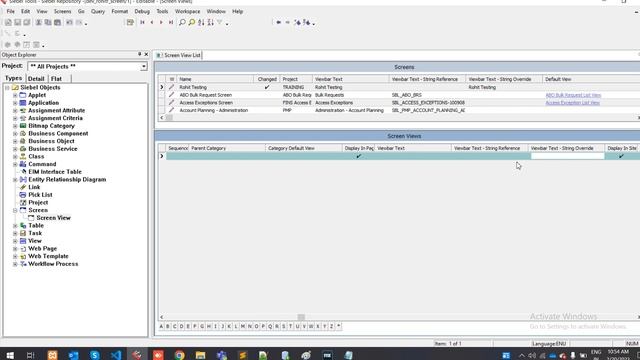Click the pencil icon of ABO Bulk Request Screen

[171, 95]
